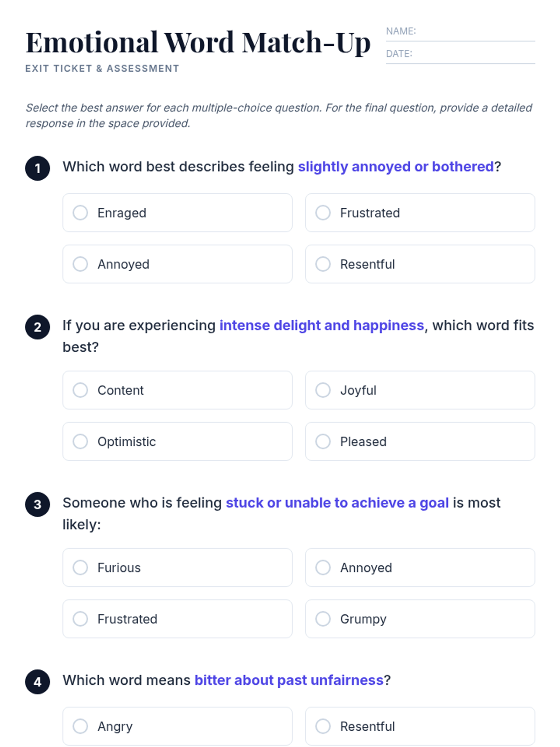Select the Pleased option
Screen dimensions: 560x747
[323, 442]
